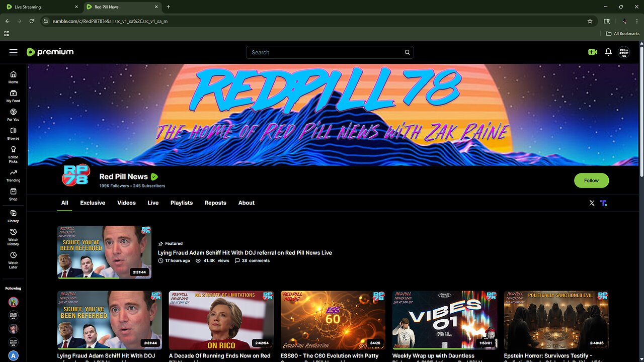Screen dimensions: 644x362
Task: Switch to the Reposts tab
Action: pos(215,203)
